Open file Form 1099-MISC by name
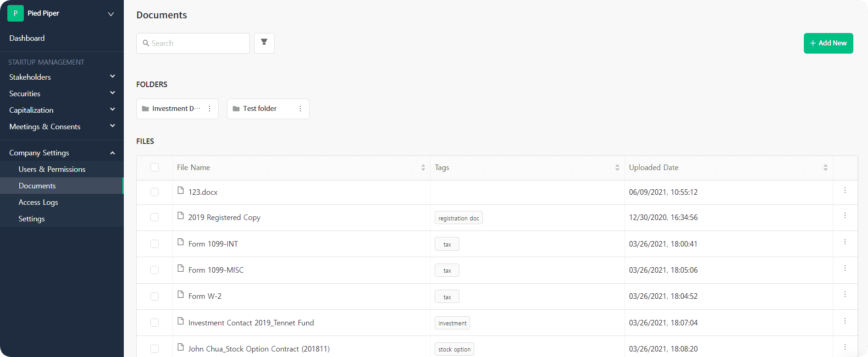The width and height of the screenshot is (868, 357). click(x=216, y=270)
